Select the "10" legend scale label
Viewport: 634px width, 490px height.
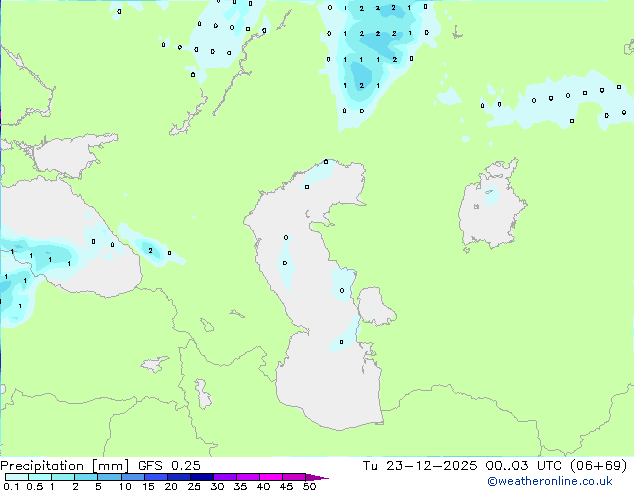click(125, 486)
